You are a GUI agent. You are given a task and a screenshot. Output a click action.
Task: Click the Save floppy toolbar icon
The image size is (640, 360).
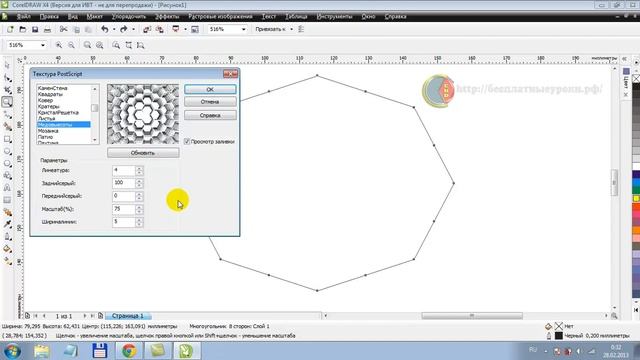[35, 29]
